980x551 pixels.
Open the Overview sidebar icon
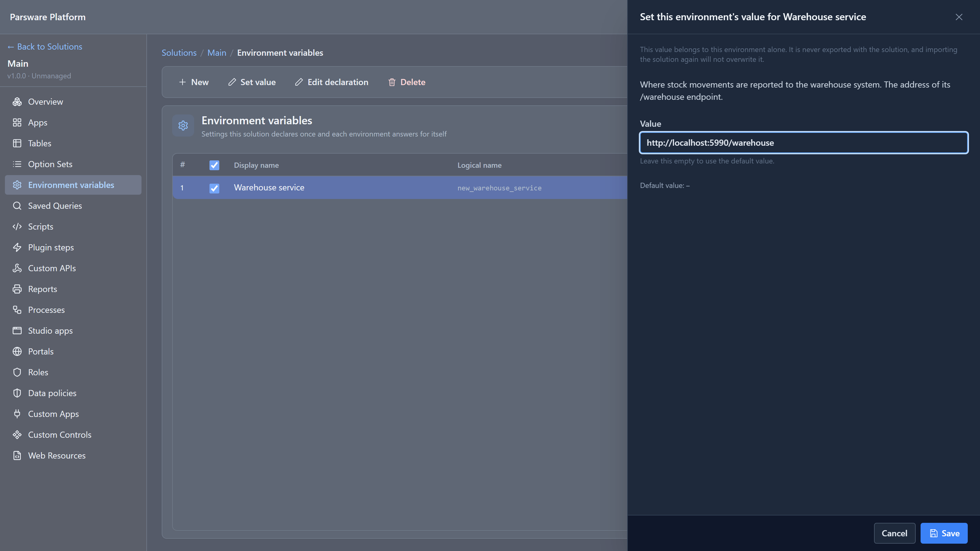[x=17, y=102]
